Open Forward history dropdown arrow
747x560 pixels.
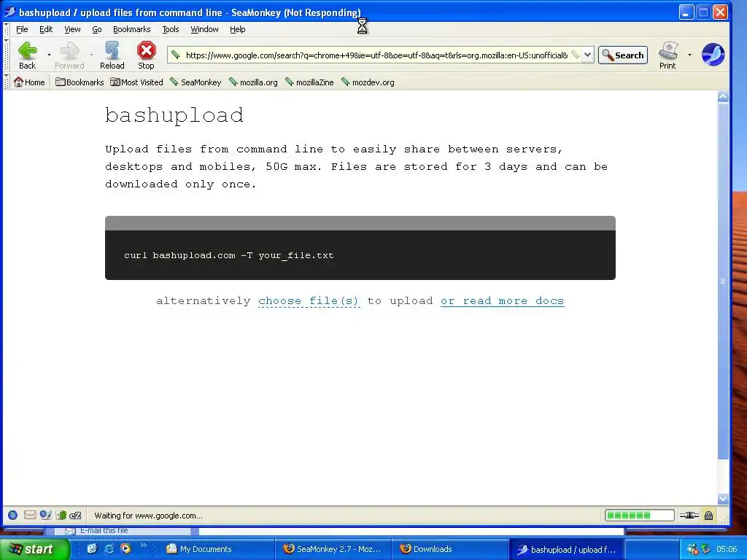pos(91,55)
